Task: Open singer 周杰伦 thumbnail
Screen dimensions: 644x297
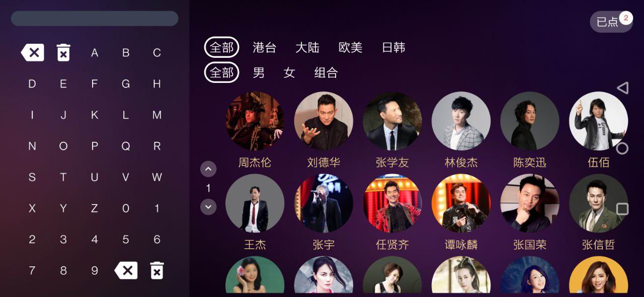Action: pyautogui.click(x=255, y=121)
